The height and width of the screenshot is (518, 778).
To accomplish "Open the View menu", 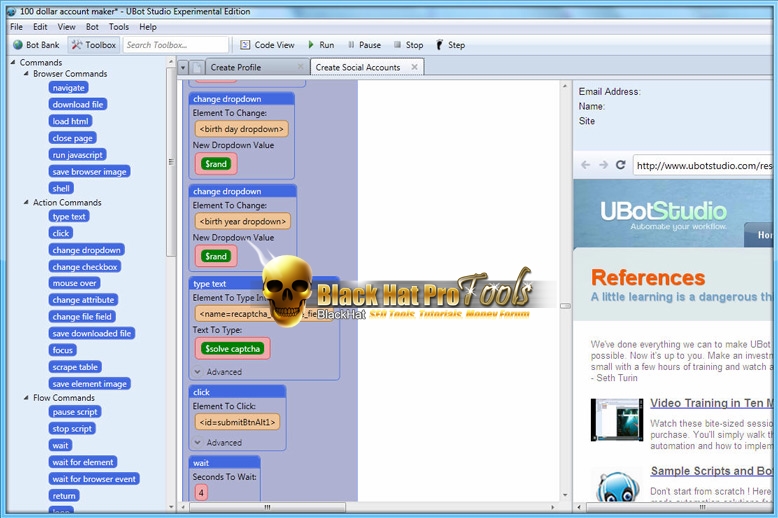I will click(x=66, y=27).
